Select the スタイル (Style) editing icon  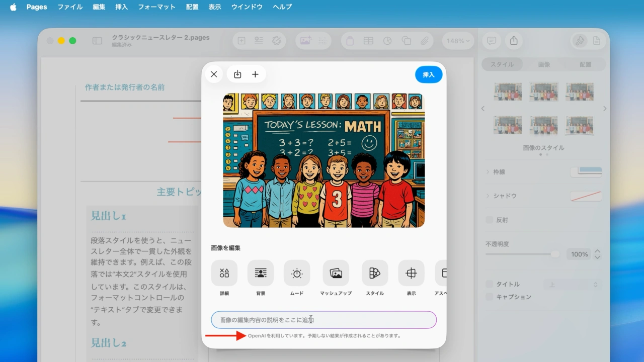click(x=374, y=273)
